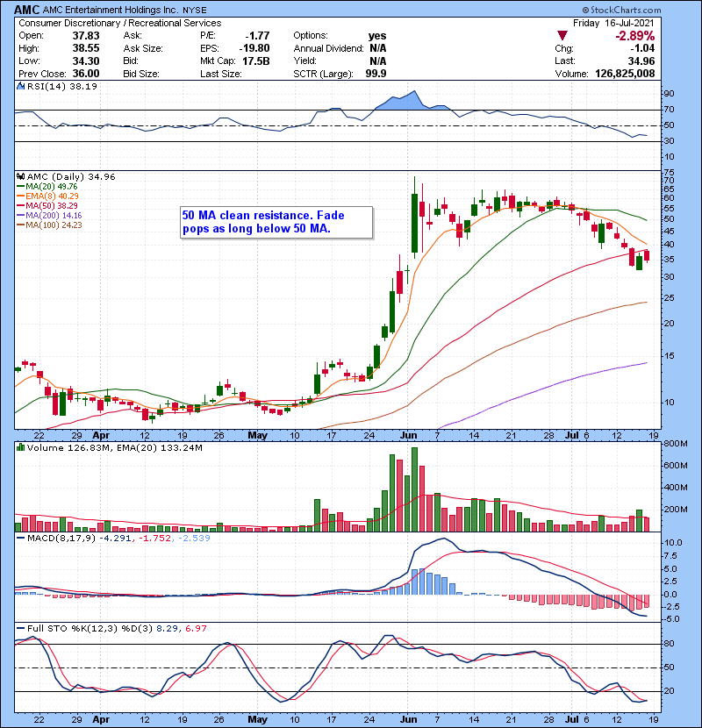Click the volume bars icon beside Volume label
Screen dimensions: 702x728
pyautogui.click(x=20, y=447)
